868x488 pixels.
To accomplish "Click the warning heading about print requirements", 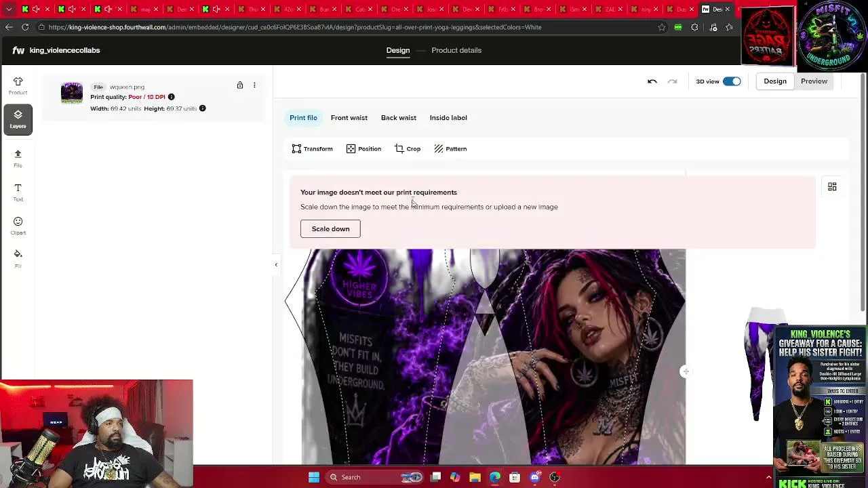I will [x=378, y=192].
